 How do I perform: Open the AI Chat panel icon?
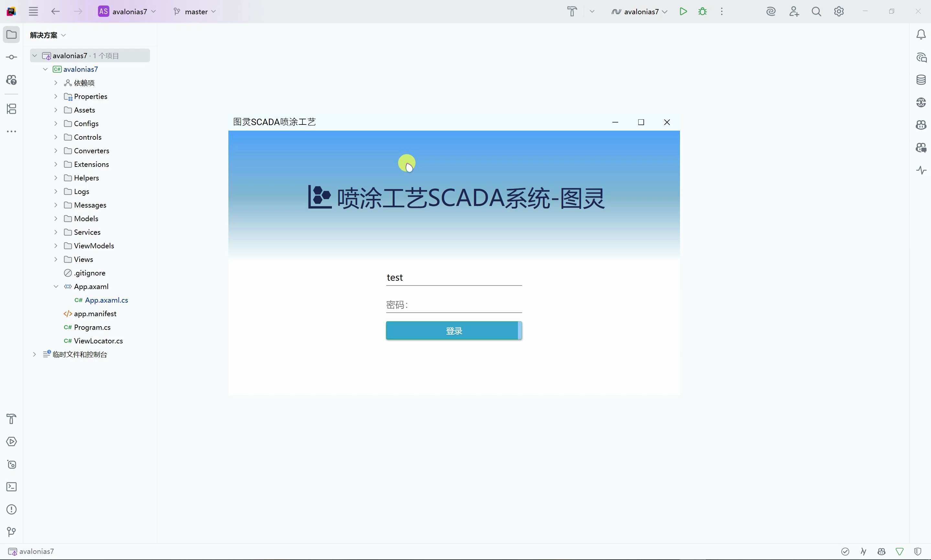tap(921, 57)
